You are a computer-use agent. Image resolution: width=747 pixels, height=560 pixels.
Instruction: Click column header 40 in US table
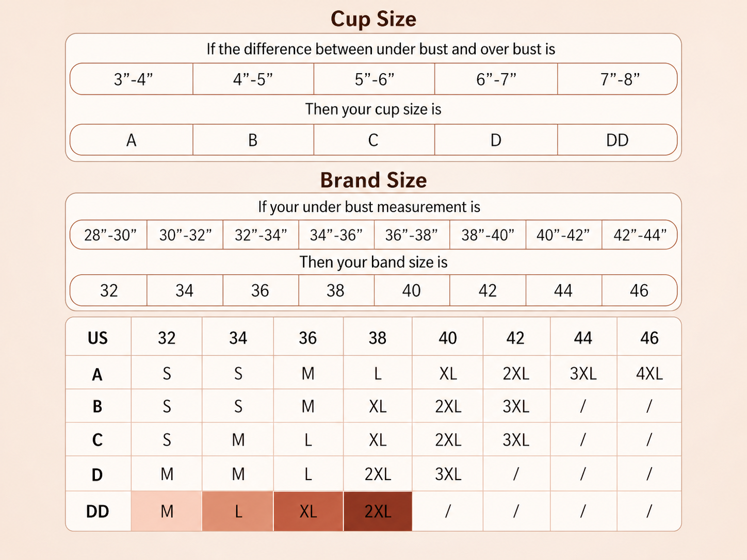point(448,337)
